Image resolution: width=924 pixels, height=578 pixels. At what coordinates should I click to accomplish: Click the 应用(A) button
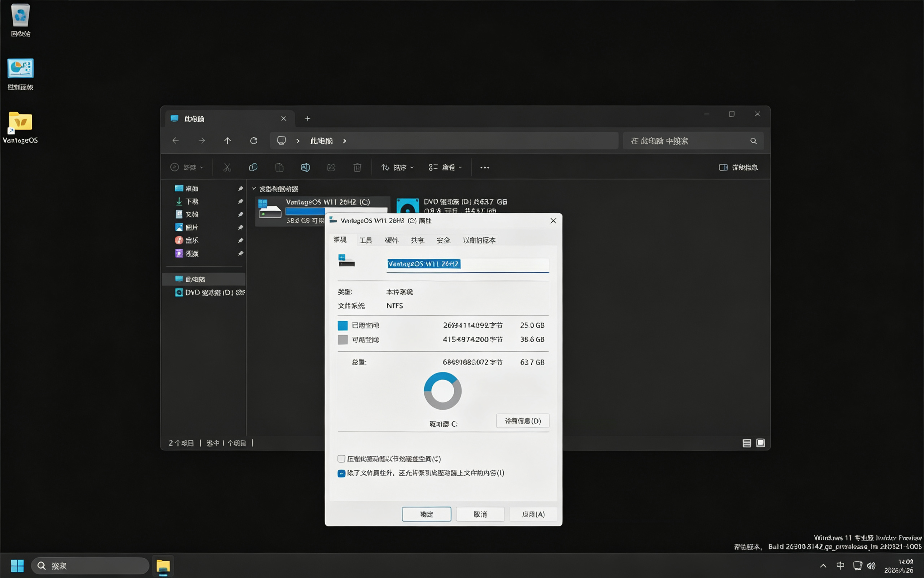pyautogui.click(x=533, y=514)
